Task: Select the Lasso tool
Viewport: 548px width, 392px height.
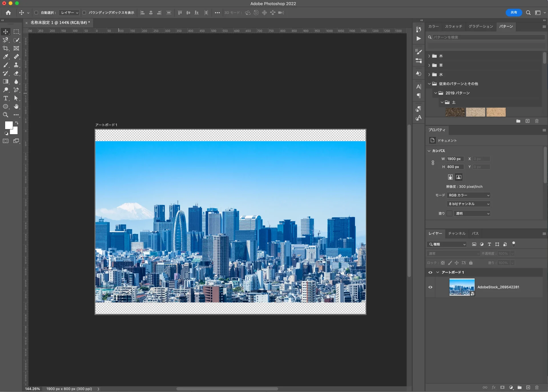Action: [x=6, y=40]
